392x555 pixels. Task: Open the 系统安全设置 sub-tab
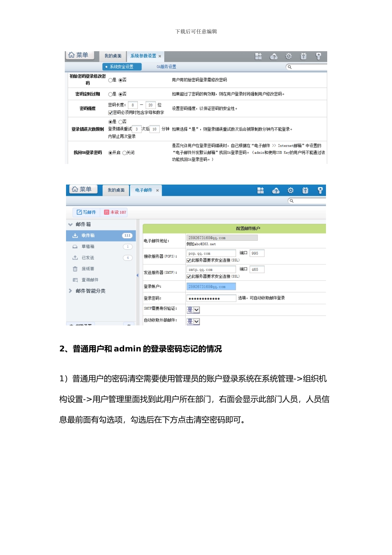click(122, 67)
